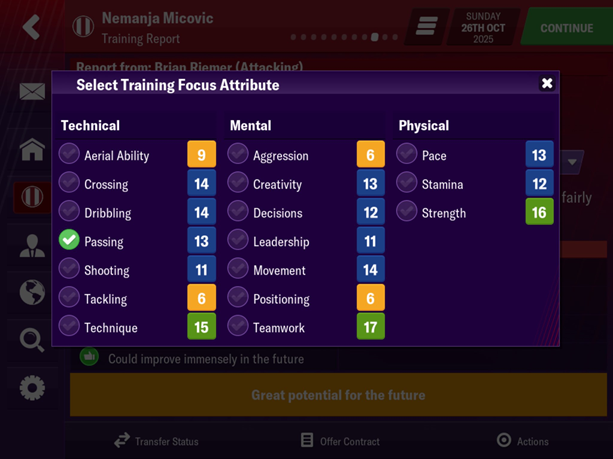Click Offer Contract button
The width and height of the screenshot is (613, 459).
[x=338, y=441]
